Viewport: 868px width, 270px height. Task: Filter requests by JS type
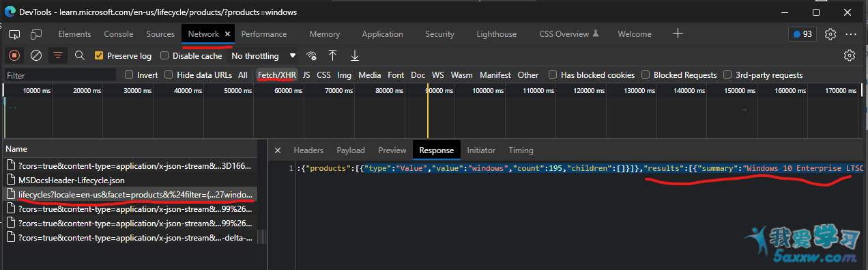click(x=306, y=75)
